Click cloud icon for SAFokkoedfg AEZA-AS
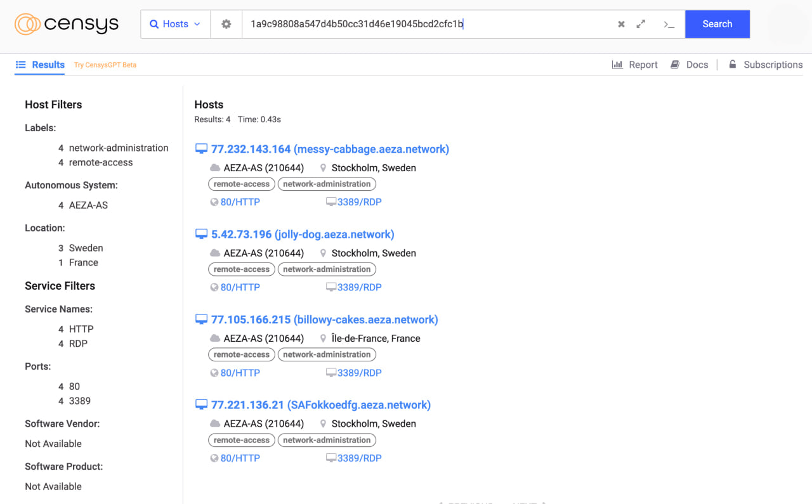812x504 pixels. click(x=215, y=423)
